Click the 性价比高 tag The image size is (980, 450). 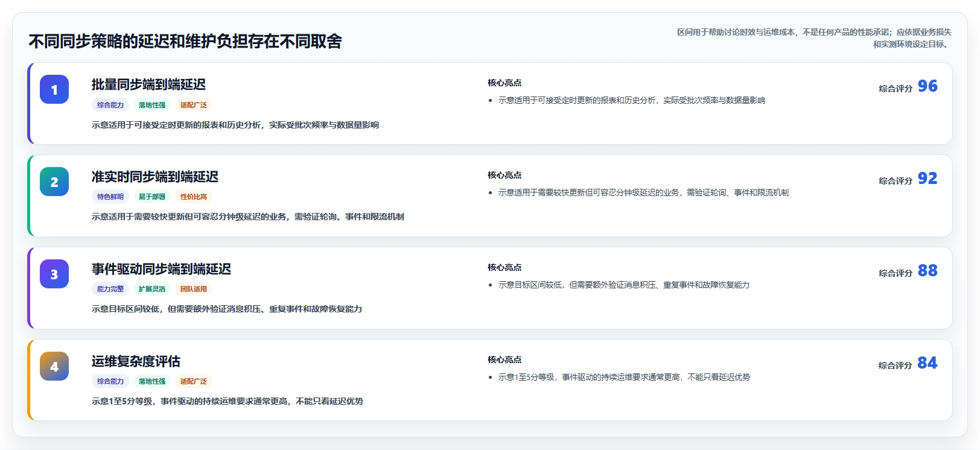(x=194, y=197)
